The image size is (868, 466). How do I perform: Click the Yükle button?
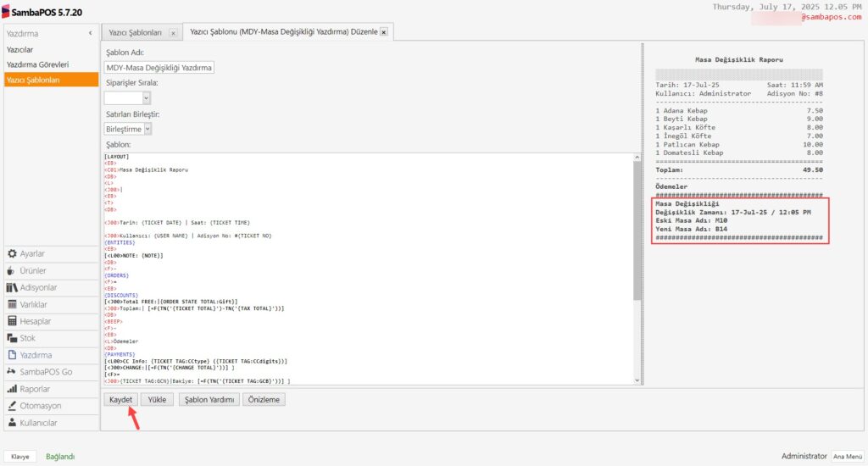pos(157,400)
